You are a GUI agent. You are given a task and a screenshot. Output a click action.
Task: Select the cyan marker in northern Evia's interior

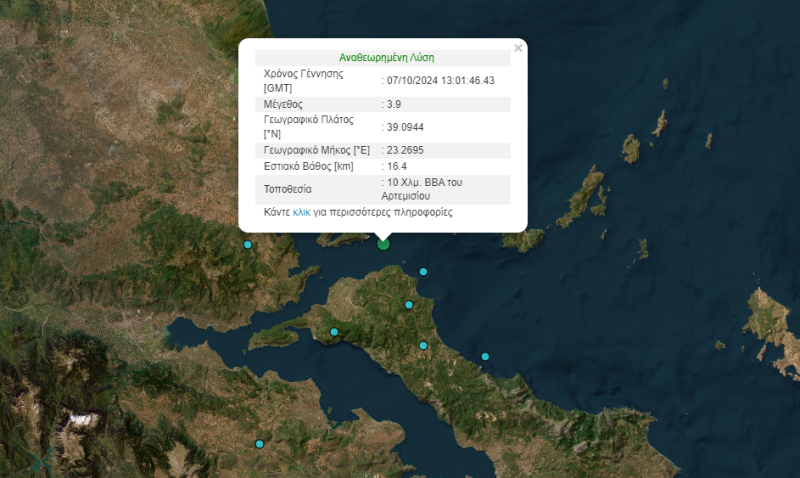(409, 305)
